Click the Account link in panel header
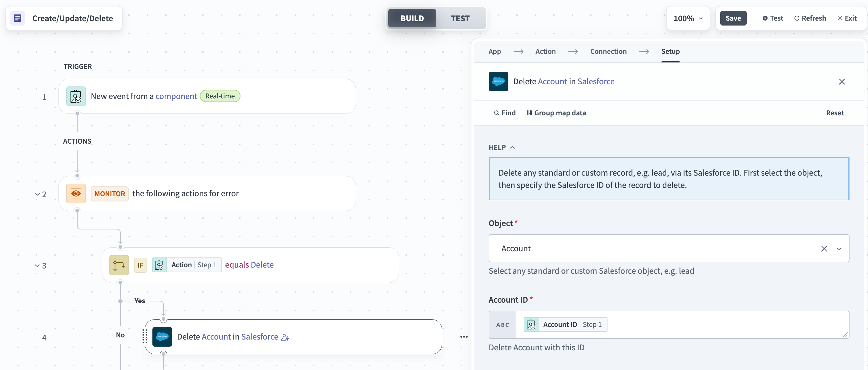 [x=552, y=82]
